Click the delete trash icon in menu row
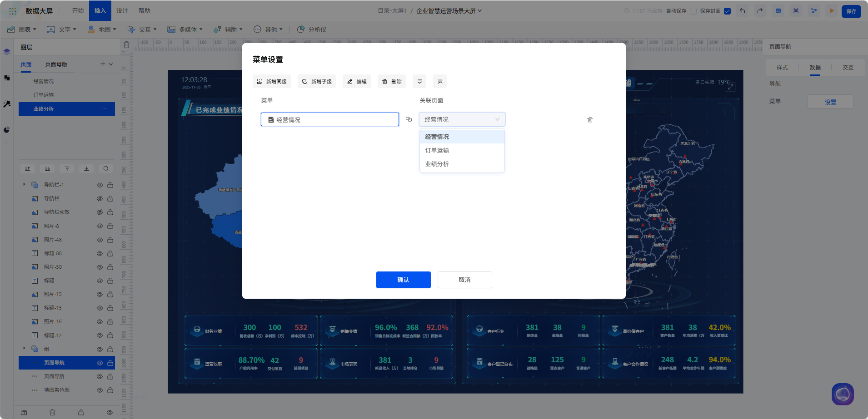Image resolution: width=868 pixels, height=419 pixels. 590,120
